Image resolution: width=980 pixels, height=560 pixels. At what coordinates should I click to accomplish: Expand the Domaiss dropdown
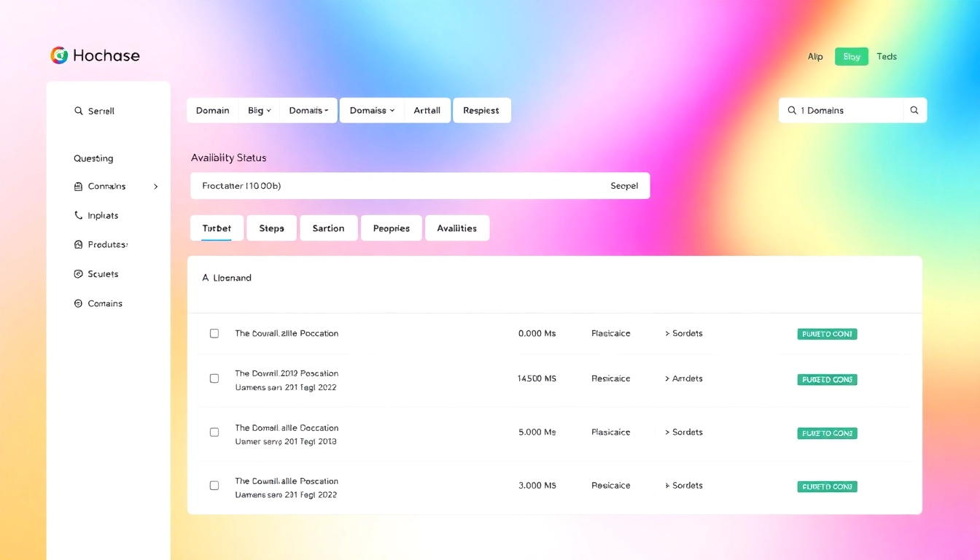(x=371, y=110)
